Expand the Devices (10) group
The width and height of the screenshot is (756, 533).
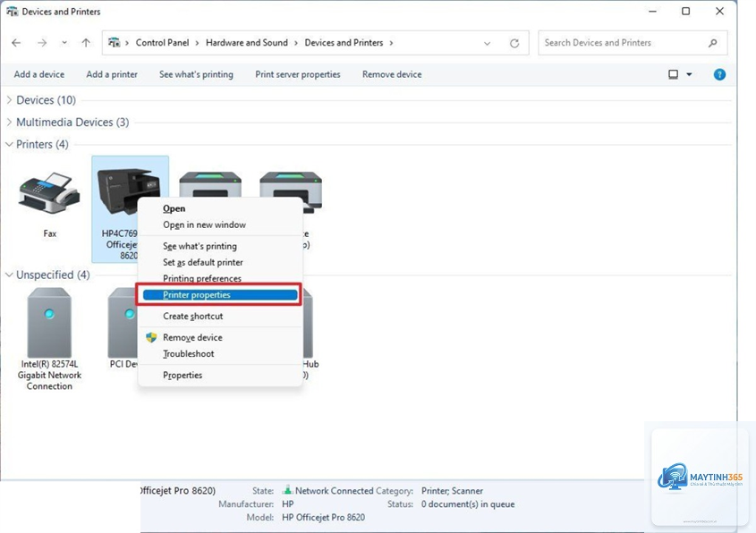pos(9,100)
